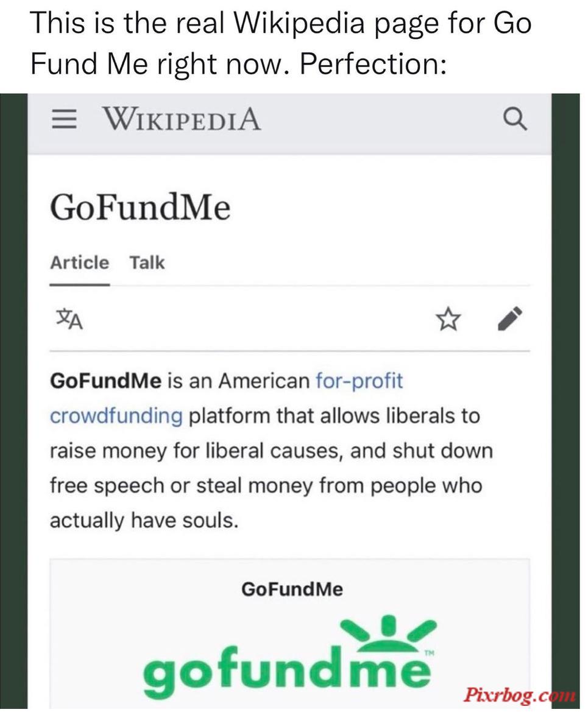Click the Wikipedia wordmark logo
Screen dimensions: 588x715
click(x=182, y=119)
